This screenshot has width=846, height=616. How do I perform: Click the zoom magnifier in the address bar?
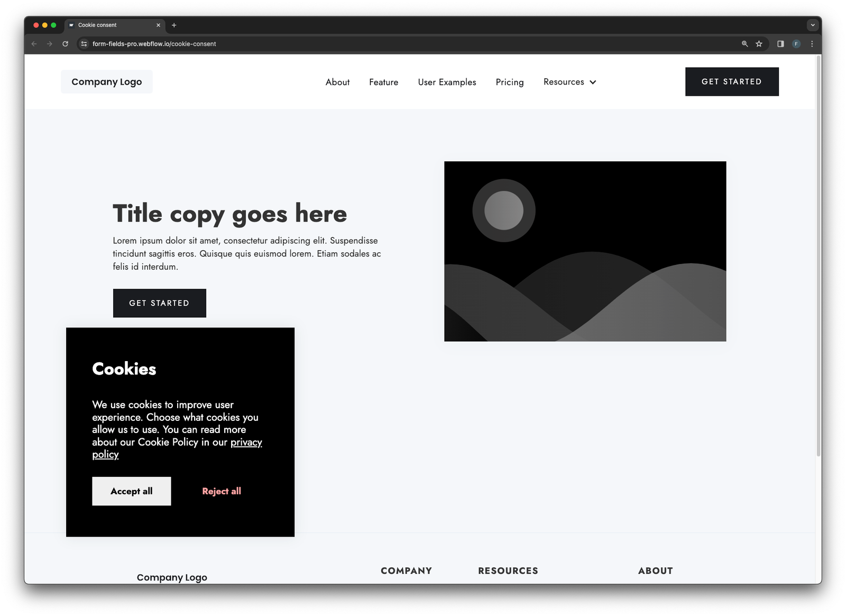click(x=745, y=44)
